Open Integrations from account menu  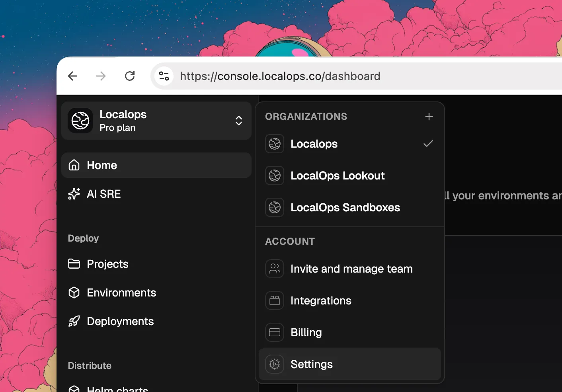(x=350, y=300)
